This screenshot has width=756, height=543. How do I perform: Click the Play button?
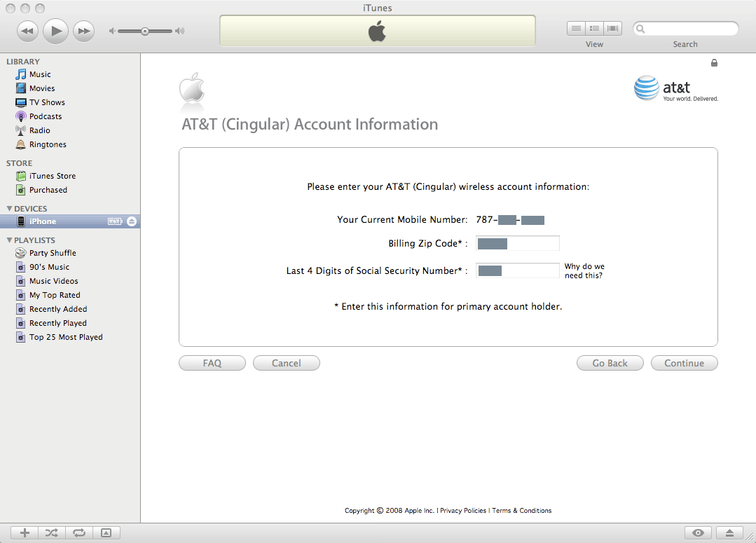(x=55, y=32)
